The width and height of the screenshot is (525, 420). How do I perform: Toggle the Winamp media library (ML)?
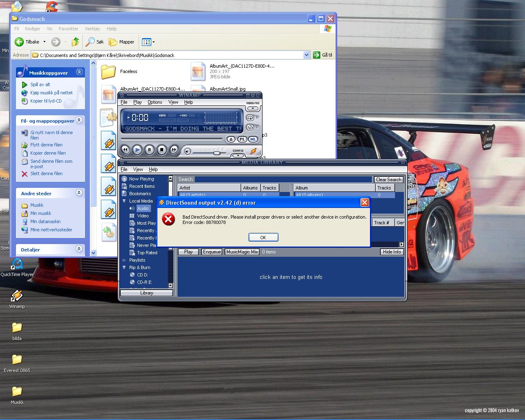pyautogui.click(x=253, y=139)
